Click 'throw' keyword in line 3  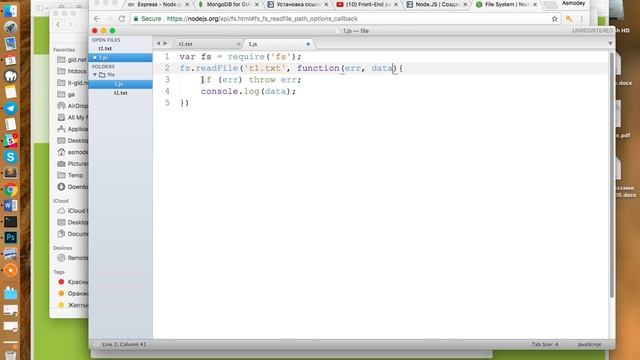click(262, 80)
